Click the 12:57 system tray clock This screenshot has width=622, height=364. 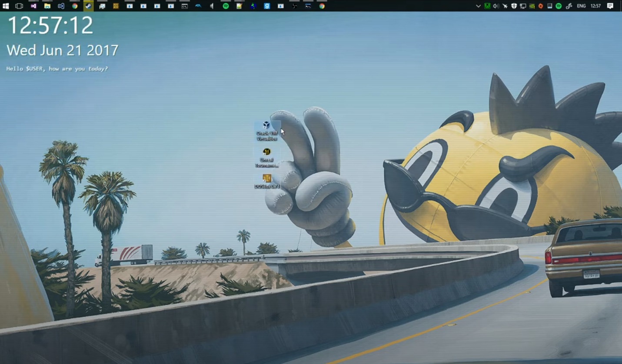coord(595,6)
